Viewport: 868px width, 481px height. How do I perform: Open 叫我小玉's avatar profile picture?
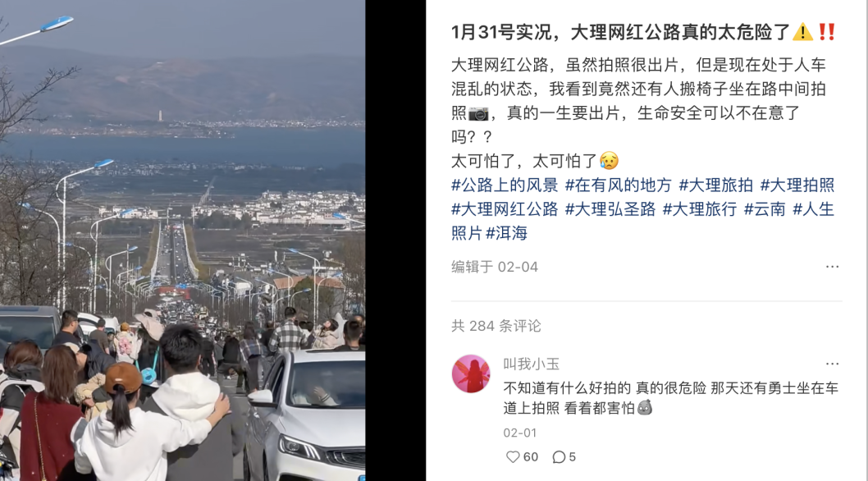click(471, 374)
